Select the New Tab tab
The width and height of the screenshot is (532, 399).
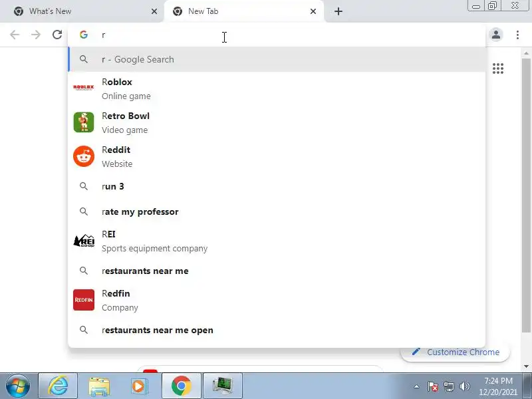point(243,11)
